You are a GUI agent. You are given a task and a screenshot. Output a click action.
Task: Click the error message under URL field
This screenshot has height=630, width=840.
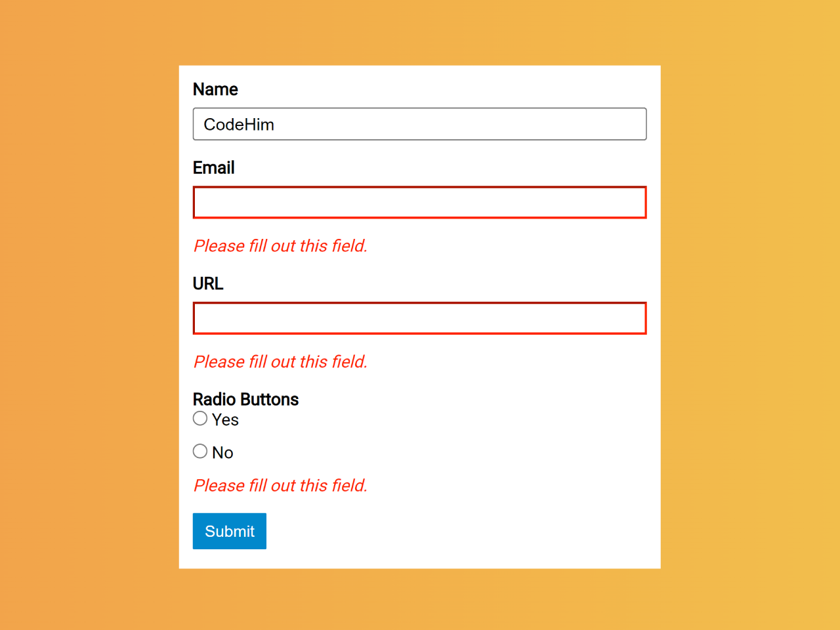coord(280,362)
